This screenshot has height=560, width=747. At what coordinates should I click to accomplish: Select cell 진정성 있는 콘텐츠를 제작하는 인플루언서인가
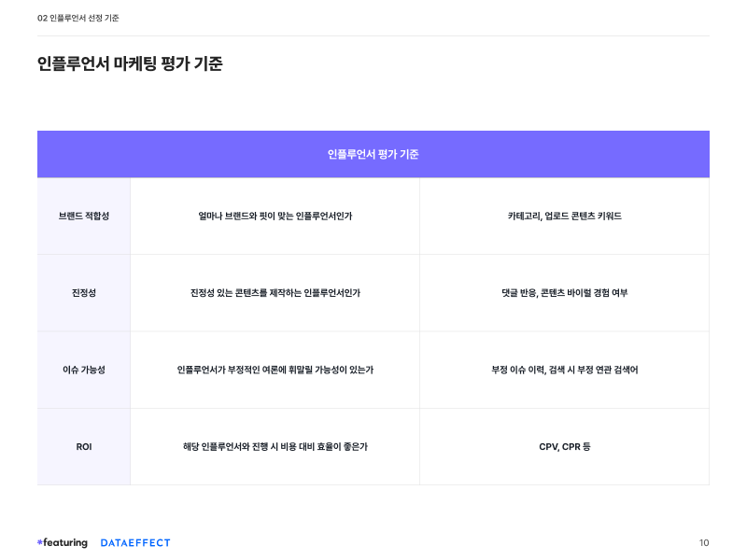click(x=275, y=293)
